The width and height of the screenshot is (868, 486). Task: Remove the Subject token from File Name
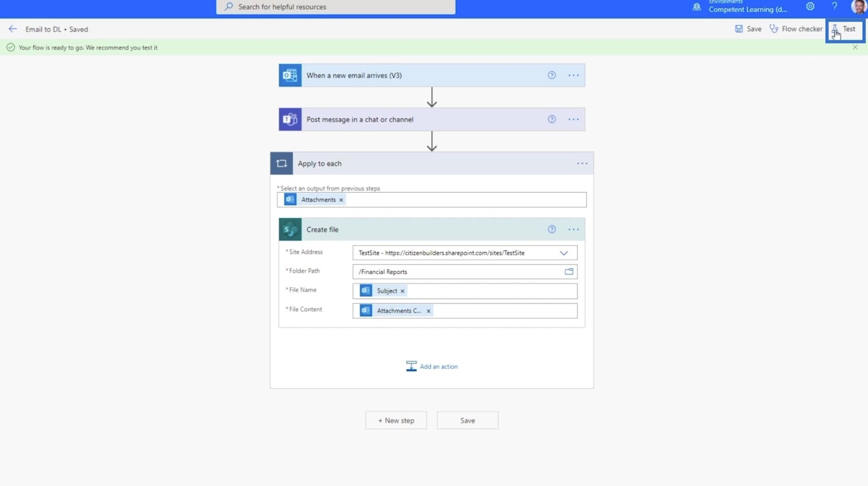click(x=403, y=292)
